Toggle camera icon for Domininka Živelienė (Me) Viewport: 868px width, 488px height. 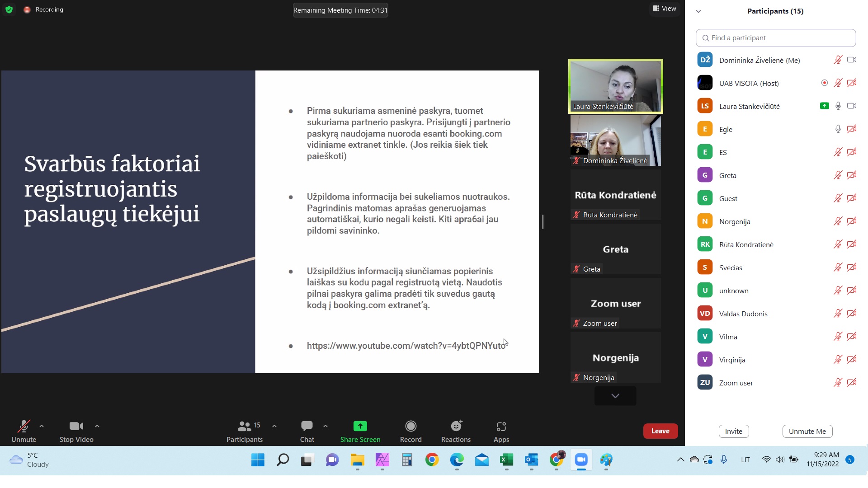[x=852, y=60]
